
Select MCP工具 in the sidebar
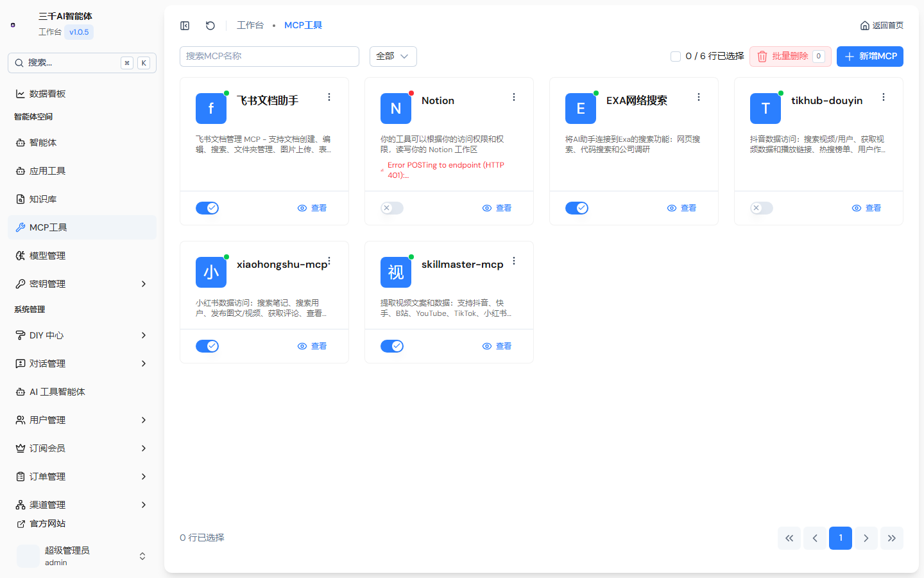pos(82,227)
